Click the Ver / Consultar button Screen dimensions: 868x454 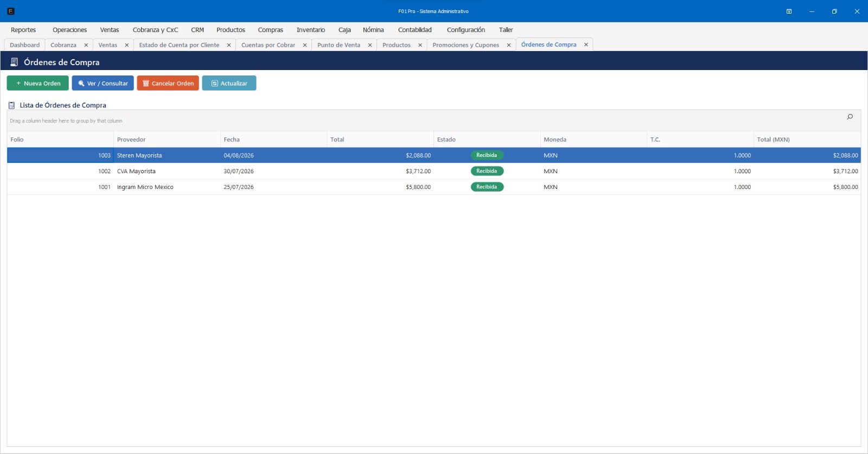103,83
